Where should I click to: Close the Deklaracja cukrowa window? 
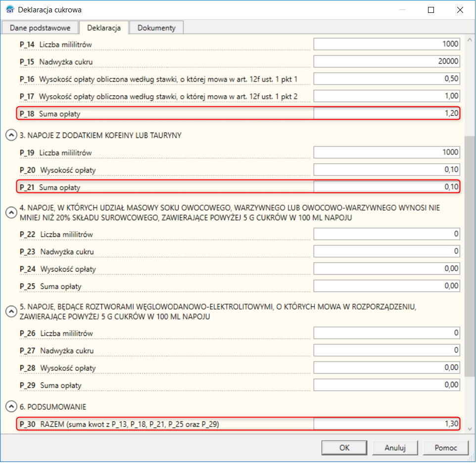pos(460,10)
